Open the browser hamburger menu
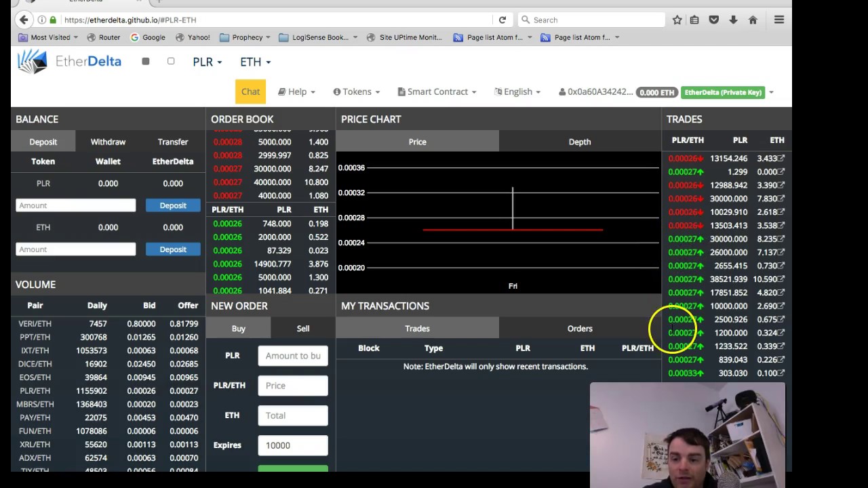Viewport: 868px width, 488px height. pos(779,20)
